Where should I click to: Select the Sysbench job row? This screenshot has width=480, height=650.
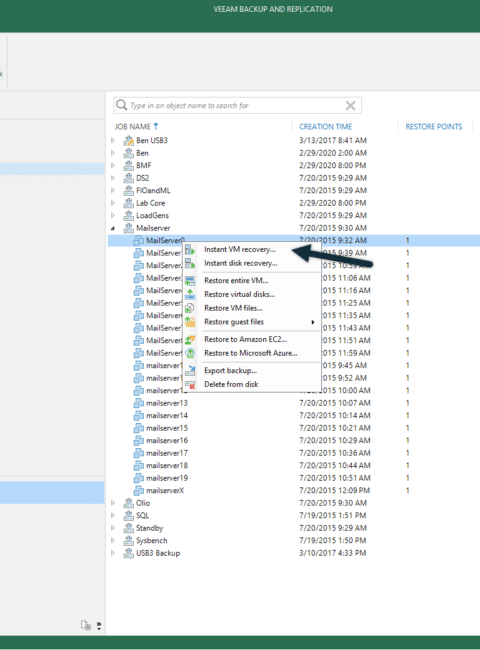point(293,541)
